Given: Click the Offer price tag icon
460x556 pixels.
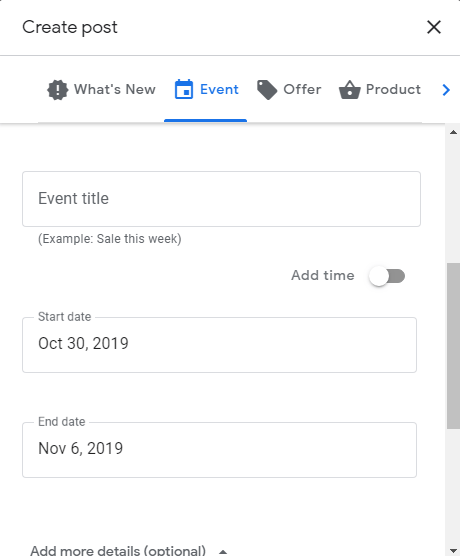Looking at the screenshot, I should point(267,90).
